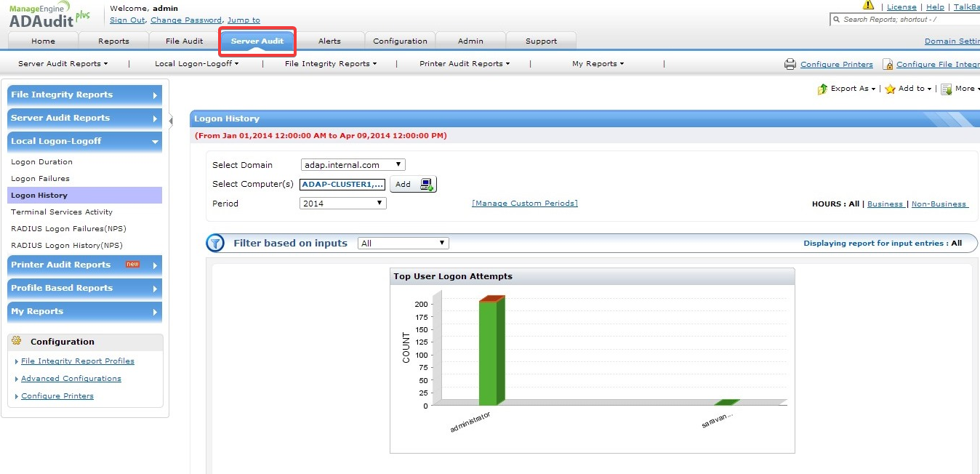This screenshot has height=474, width=980.
Task: Click the Export As arrow icon
Action: pos(822,89)
